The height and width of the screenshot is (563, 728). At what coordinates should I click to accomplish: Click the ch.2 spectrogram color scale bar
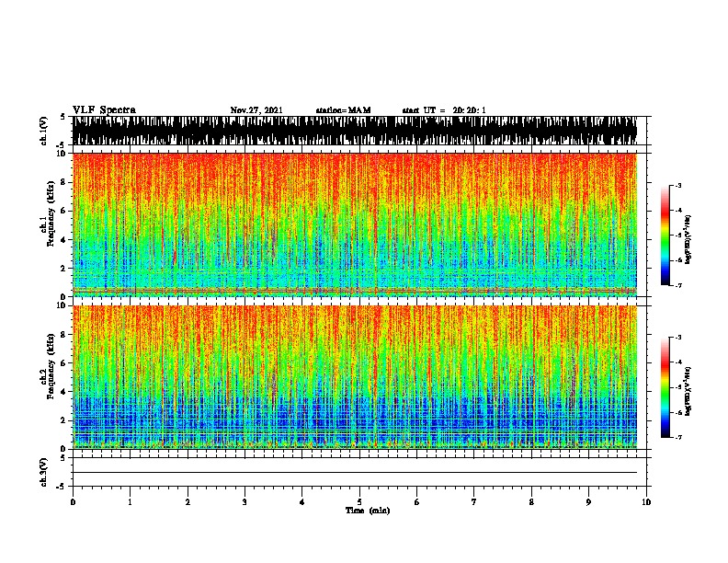tap(665, 387)
